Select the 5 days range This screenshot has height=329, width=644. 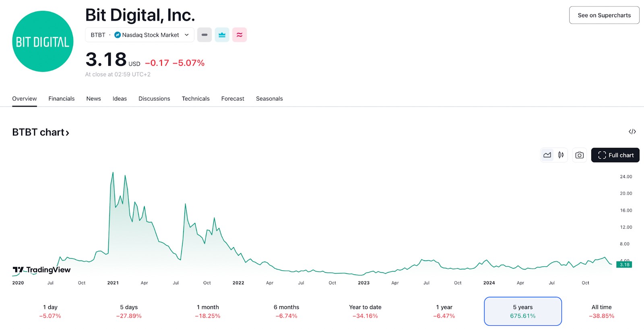coord(129,311)
